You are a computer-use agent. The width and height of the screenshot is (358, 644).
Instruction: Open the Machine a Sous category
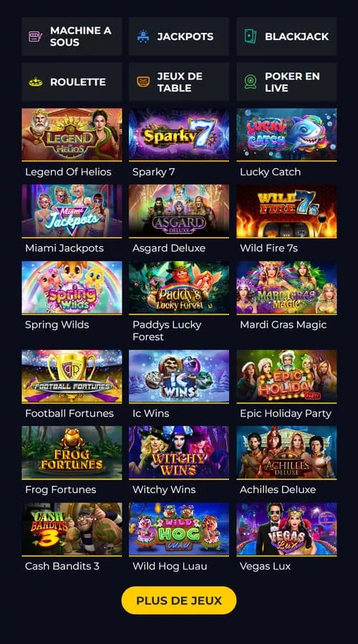72,36
